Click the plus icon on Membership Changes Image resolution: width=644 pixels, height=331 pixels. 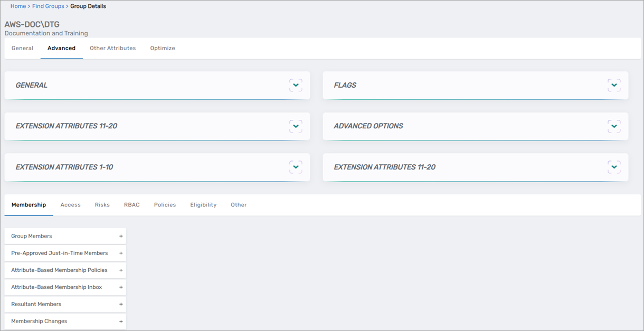click(121, 320)
